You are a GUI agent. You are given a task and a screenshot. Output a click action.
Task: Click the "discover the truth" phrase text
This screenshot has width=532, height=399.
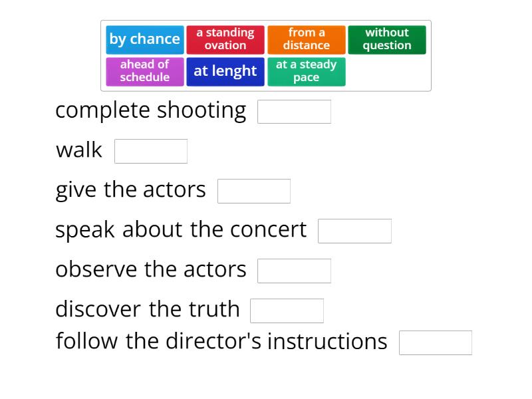click(148, 310)
